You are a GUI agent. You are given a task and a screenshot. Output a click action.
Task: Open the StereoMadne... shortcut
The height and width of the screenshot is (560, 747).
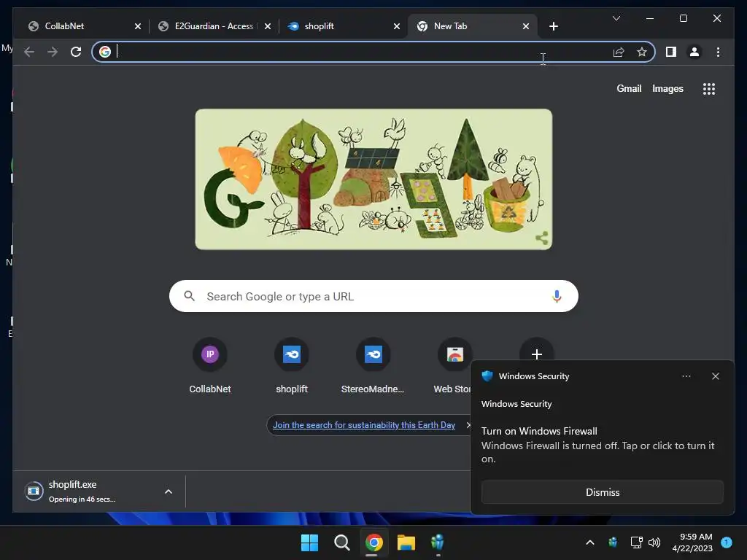click(x=373, y=366)
